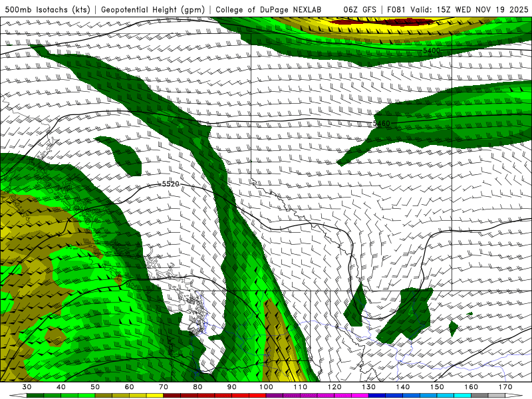Viewport: 532px width, 399px height.
Task: Click the 170 value on the color scale
Action: 505,387
